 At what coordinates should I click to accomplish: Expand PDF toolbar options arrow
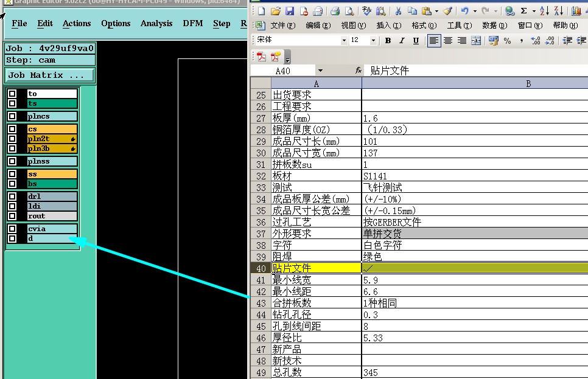tap(288, 57)
